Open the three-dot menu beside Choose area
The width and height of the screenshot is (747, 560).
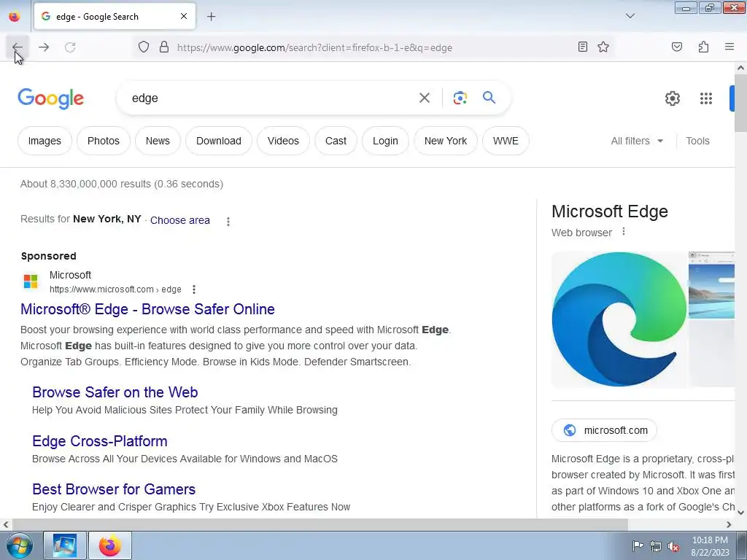(x=228, y=222)
